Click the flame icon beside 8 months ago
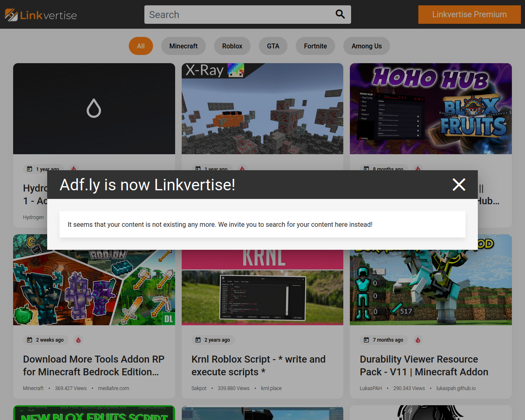The width and height of the screenshot is (525, 420). (x=418, y=168)
